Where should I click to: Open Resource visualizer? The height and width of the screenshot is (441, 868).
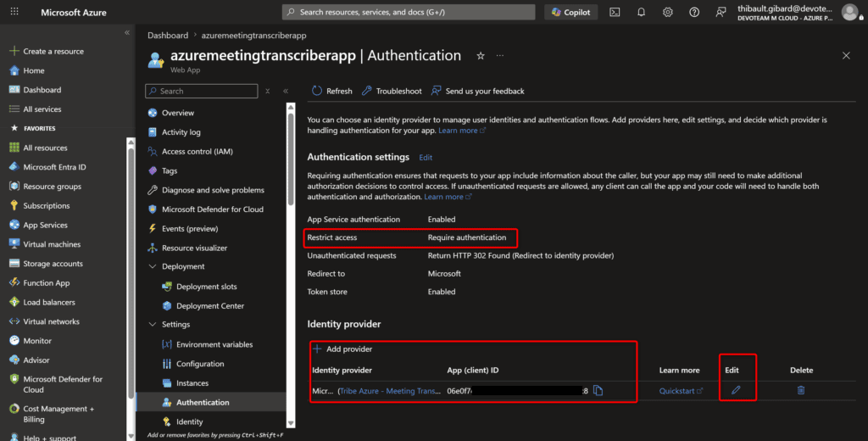pyautogui.click(x=194, y=248)
